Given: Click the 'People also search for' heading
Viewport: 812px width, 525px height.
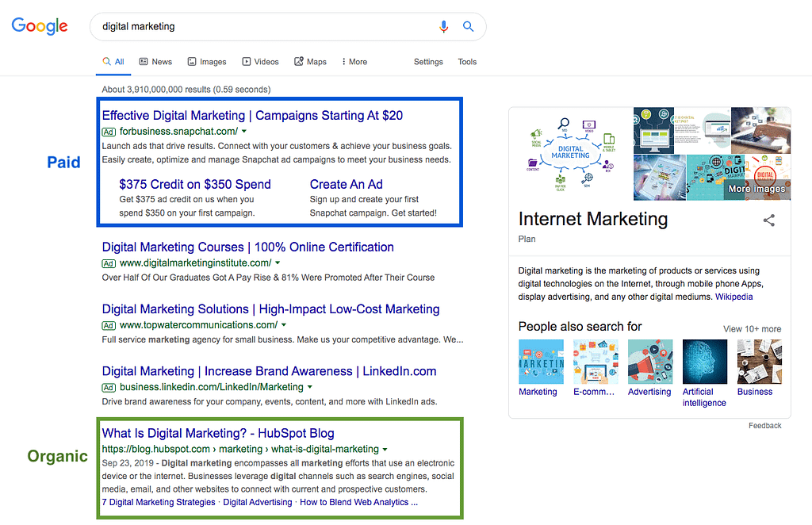Looking at the screenshot, I should coord(580,327).
